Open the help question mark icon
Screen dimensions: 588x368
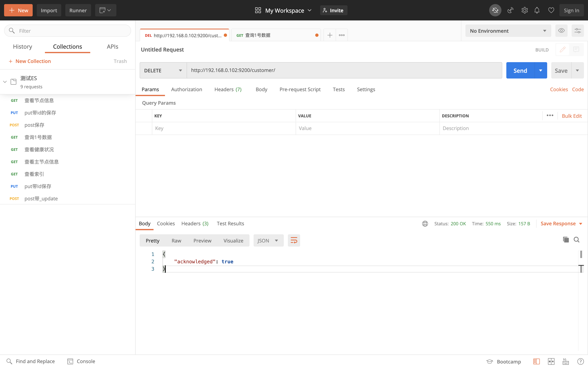pos(580,361)
